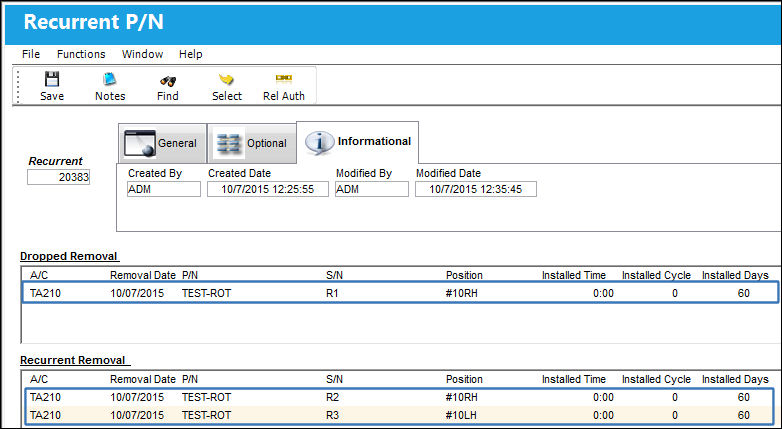The image size is (782, 429).
Task: Click the Rel Auth toolbar icon
Action: (284, 78)
